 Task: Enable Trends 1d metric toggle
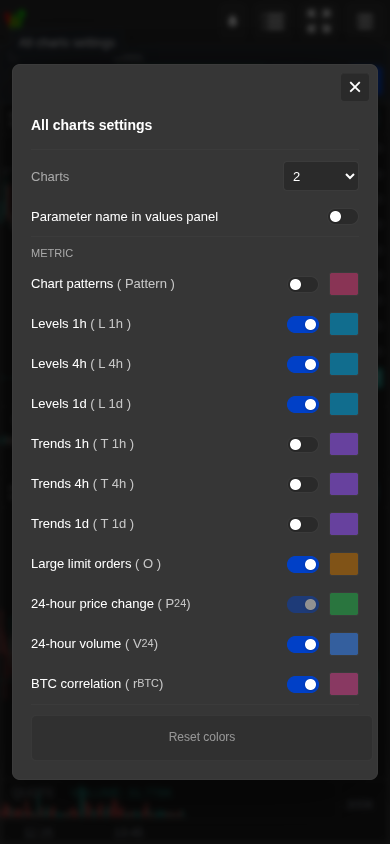tap(303, 524)
